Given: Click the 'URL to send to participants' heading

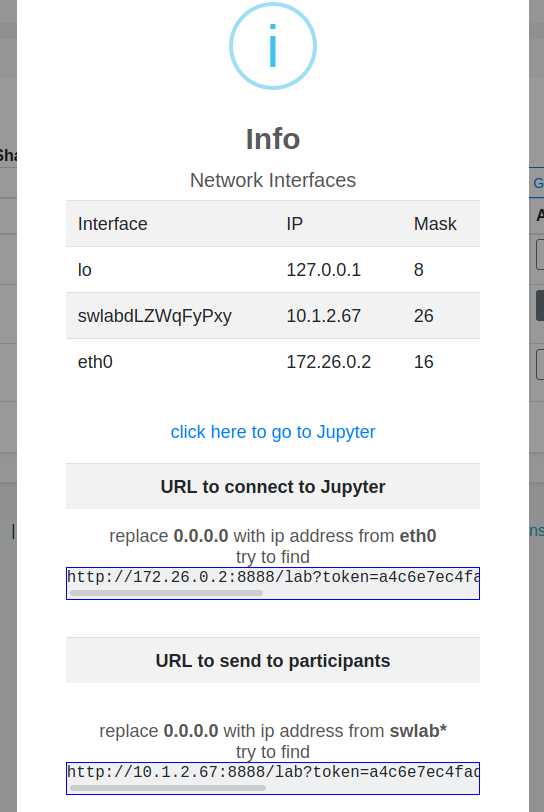Looking at the screenshot, I should 273,661.
